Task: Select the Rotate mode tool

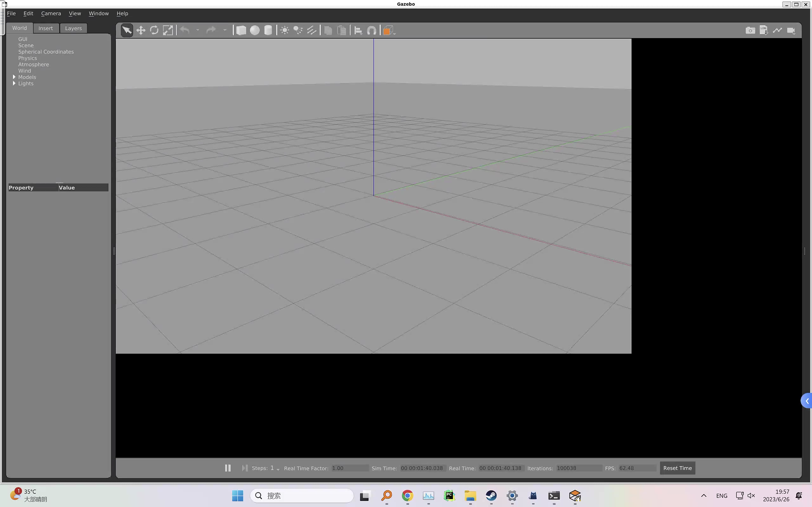Action: click(x=154, y=30)
